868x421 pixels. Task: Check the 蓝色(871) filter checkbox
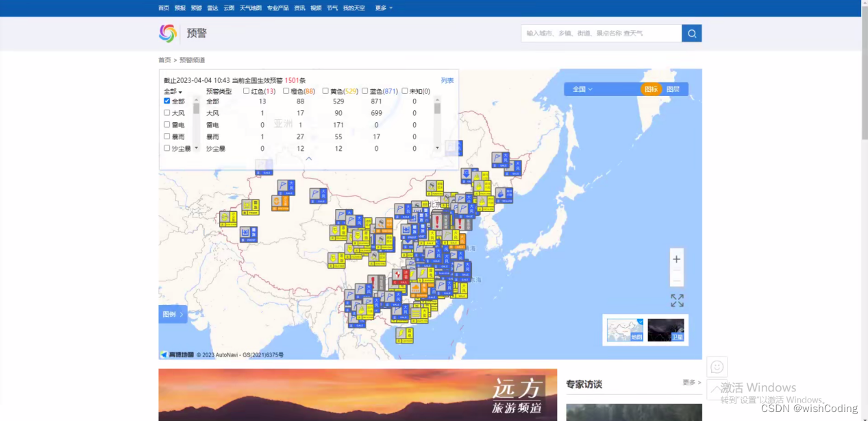point(365,91)
